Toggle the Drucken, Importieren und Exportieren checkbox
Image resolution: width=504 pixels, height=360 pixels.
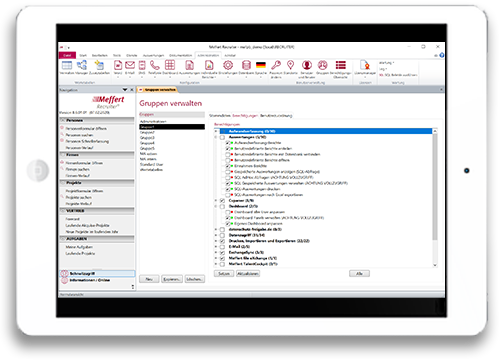tap(222, 241)
